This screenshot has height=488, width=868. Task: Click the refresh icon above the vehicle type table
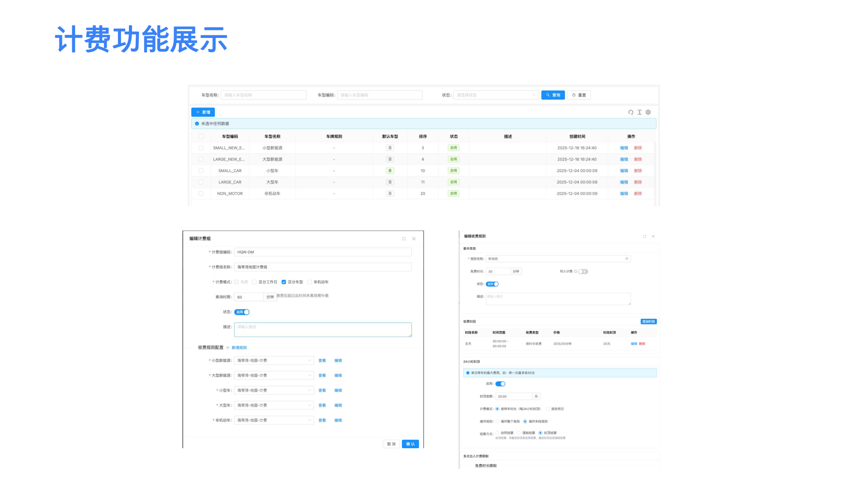click(631, 112)
